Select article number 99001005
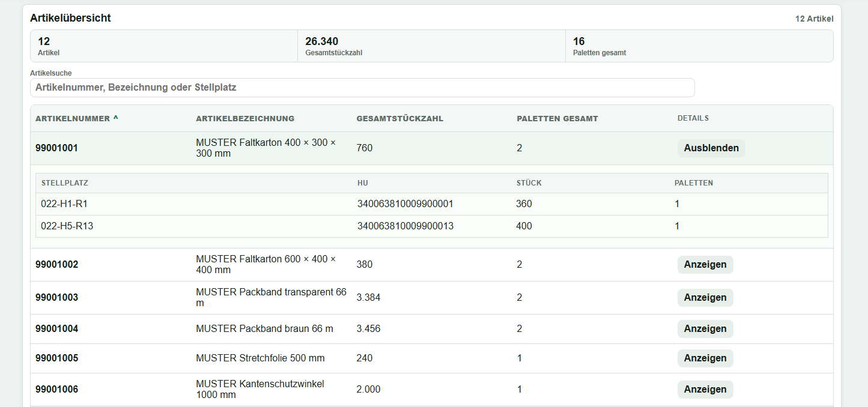The width and height of the screenshot is (868, 407). 57,358
